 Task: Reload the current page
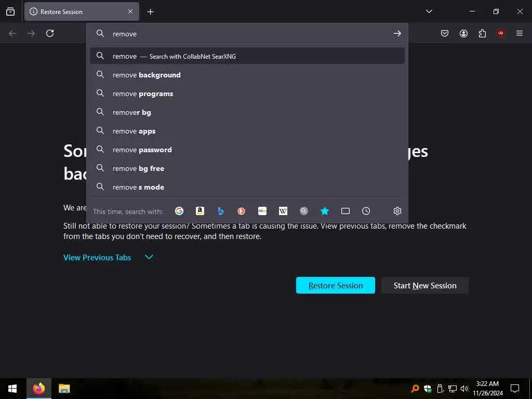click(50, 33)
